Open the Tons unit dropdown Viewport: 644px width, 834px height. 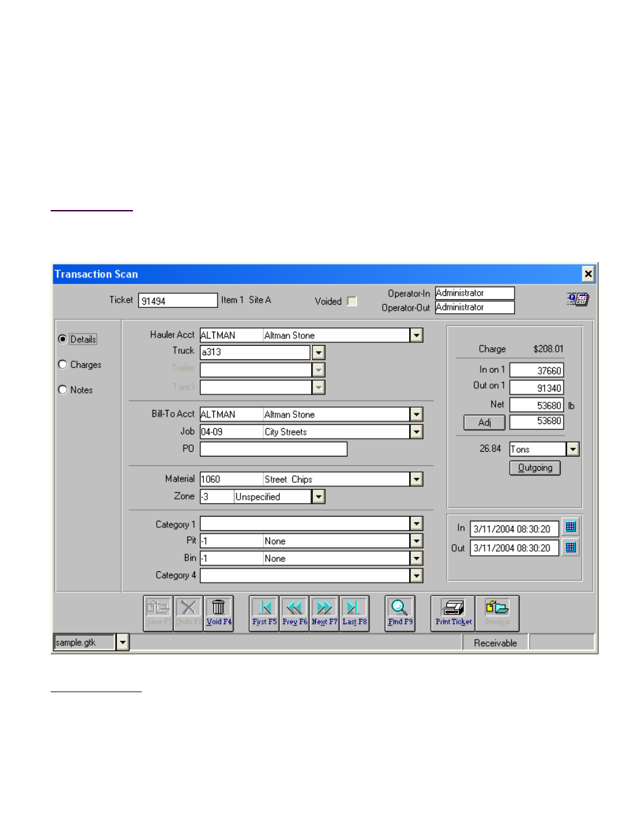[573, 449]
